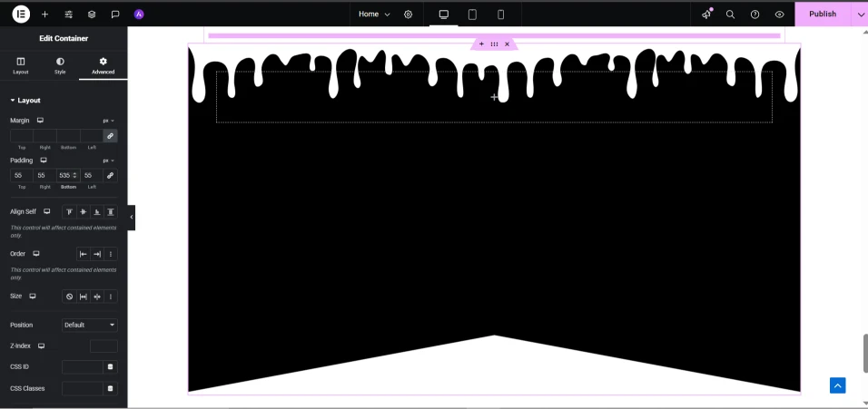Expand publish options arrow

click(860, 14)
